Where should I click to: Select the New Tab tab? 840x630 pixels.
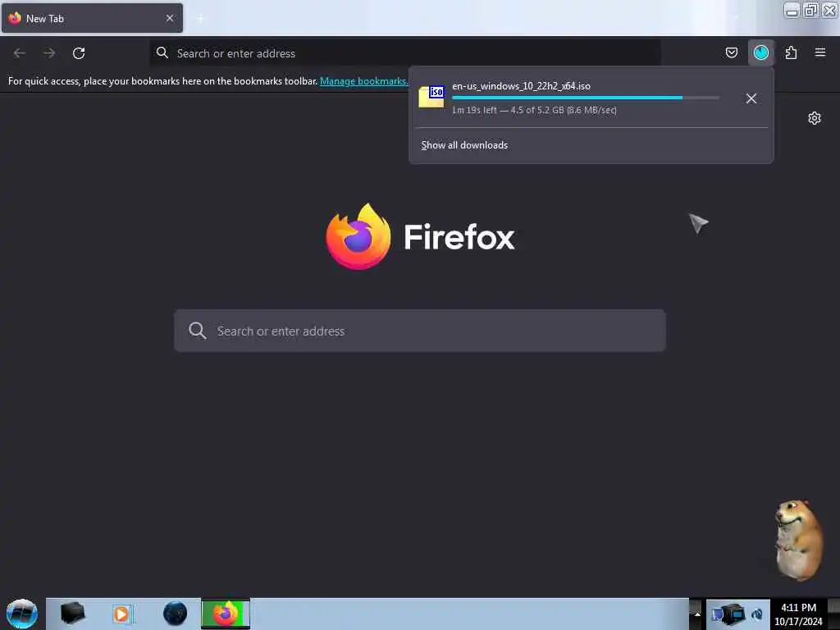[92, 18]
